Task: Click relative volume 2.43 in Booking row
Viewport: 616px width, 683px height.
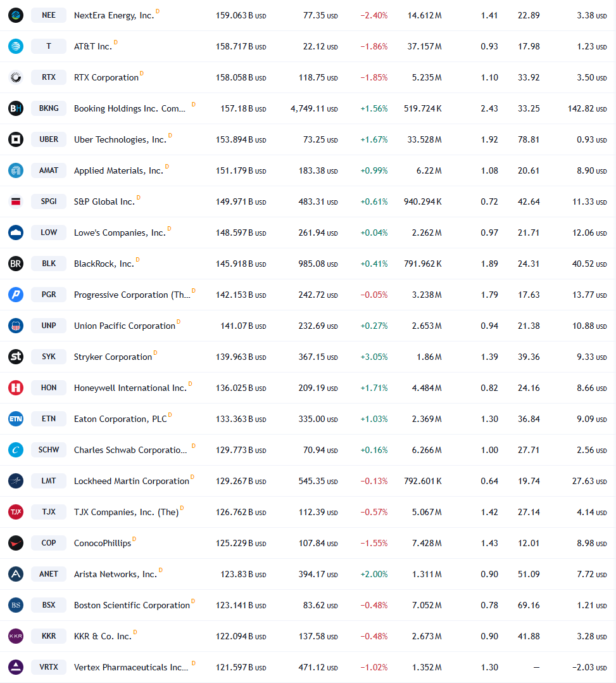Action: 489,108
